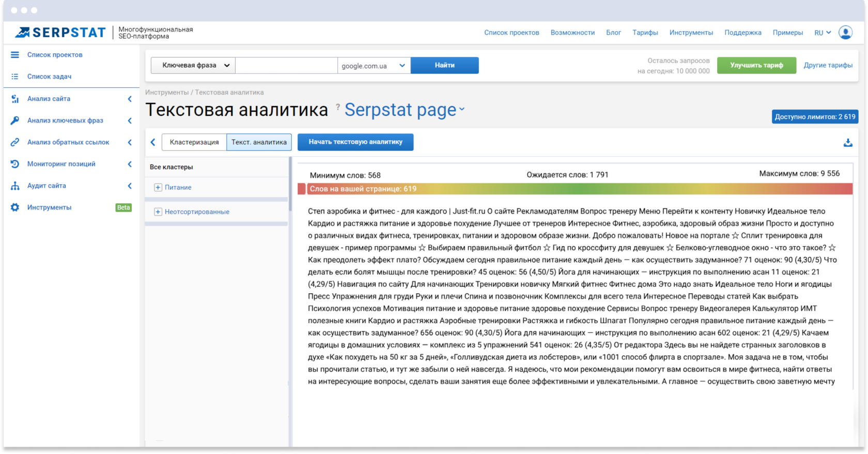Click the sitemap icon for Аудит сайта
Viewport: 868px width, 454px height.
[x=15, y=186]
